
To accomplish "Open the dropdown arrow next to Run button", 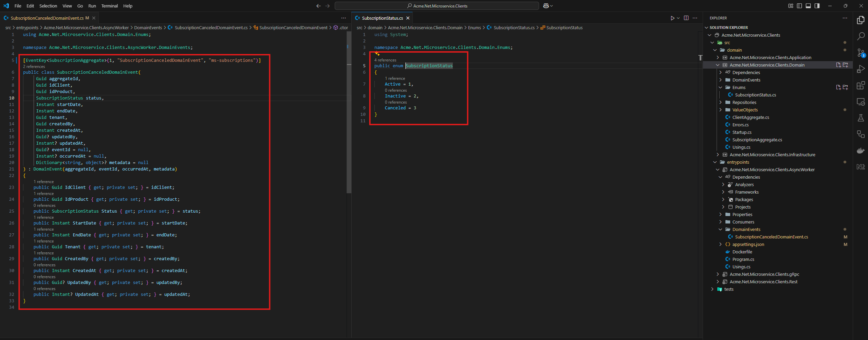I will [678, 18].
